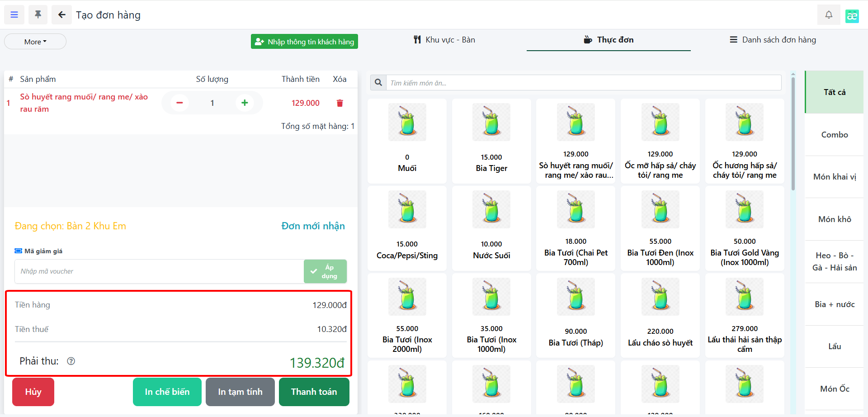
Task: Expand the More dropdown
Action: point(35,42)
